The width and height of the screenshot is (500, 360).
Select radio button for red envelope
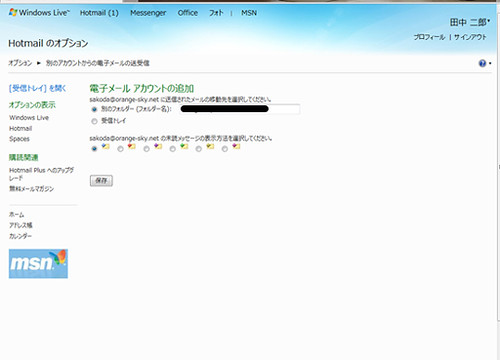pos(120,149)
